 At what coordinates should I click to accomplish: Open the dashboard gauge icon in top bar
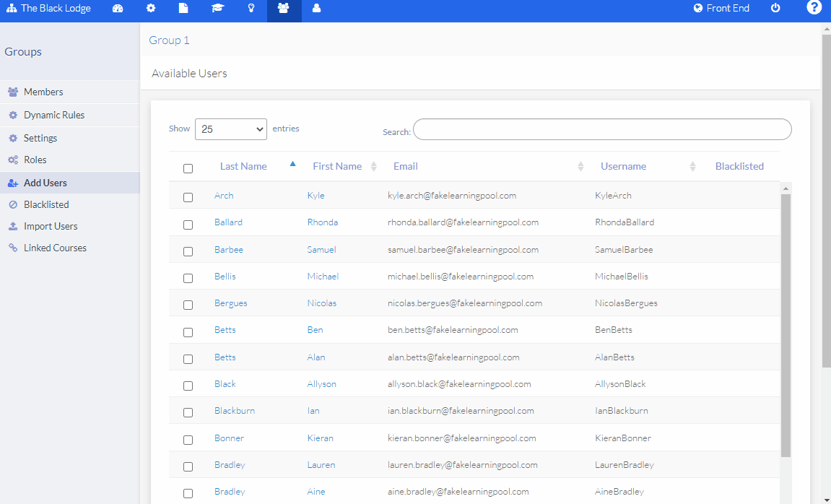[x=118, y=9]
